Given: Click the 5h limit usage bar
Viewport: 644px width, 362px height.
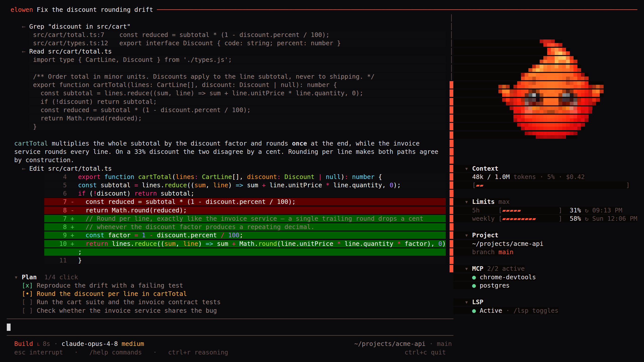Looking at the screenshot, I should (531, 211).
